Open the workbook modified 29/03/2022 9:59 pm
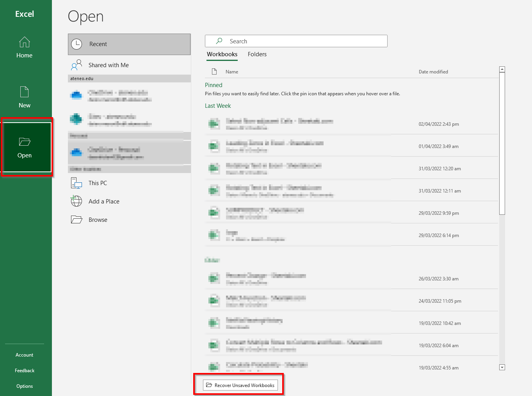Viewport: 532px width, 396px height. (351, 213)
